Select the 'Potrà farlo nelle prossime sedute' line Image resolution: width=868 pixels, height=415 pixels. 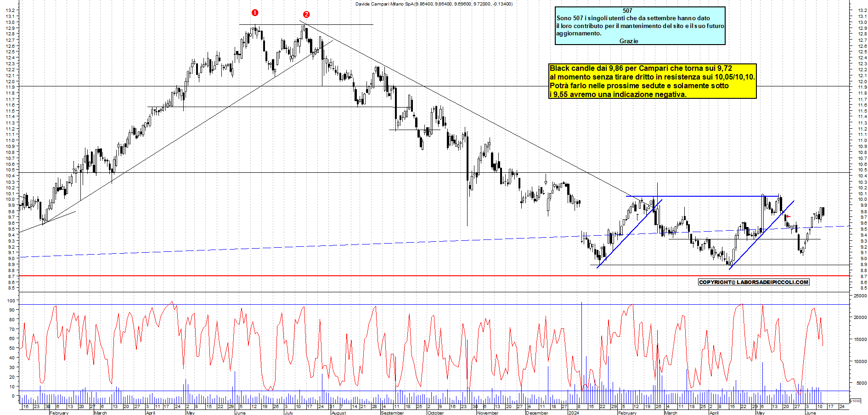639,85
